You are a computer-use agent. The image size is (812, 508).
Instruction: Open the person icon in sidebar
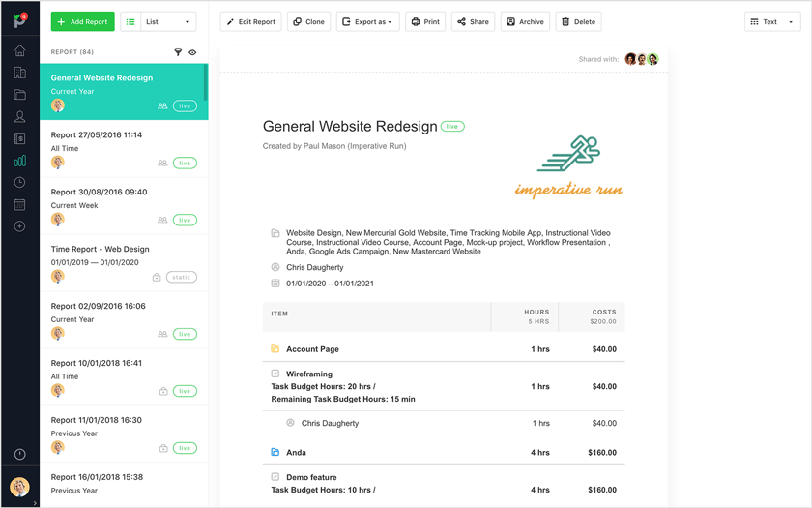tap(19, 117)
